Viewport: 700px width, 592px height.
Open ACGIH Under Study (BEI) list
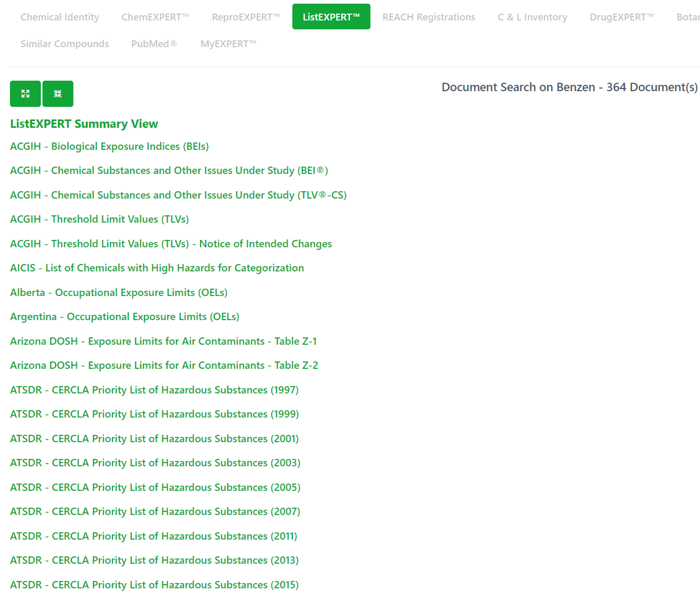coord(169,171)
